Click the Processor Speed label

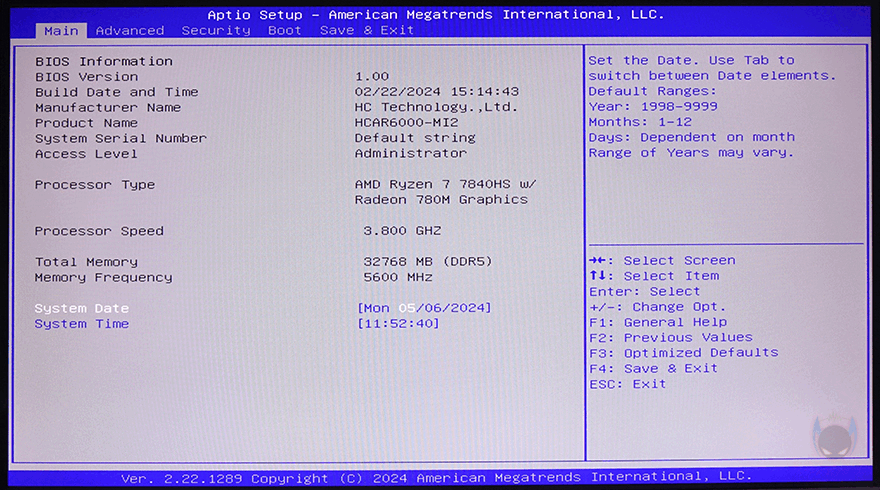(x=99, y=231)
